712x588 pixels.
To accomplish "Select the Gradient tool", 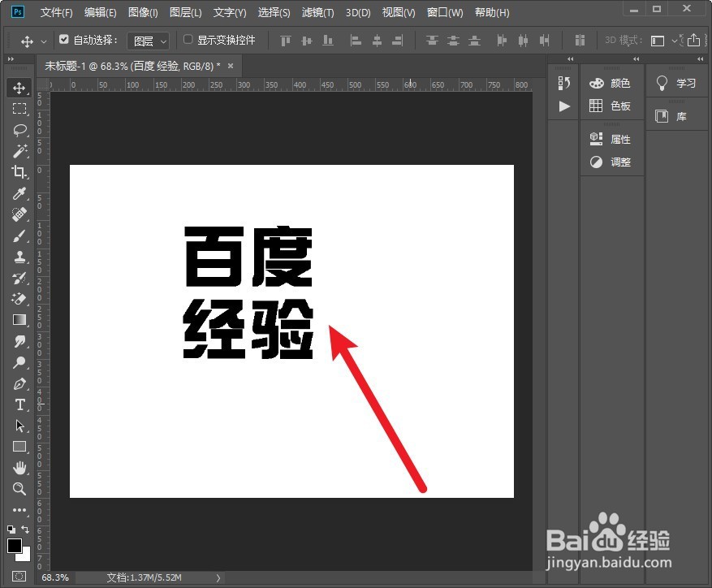I will [19, 320].
